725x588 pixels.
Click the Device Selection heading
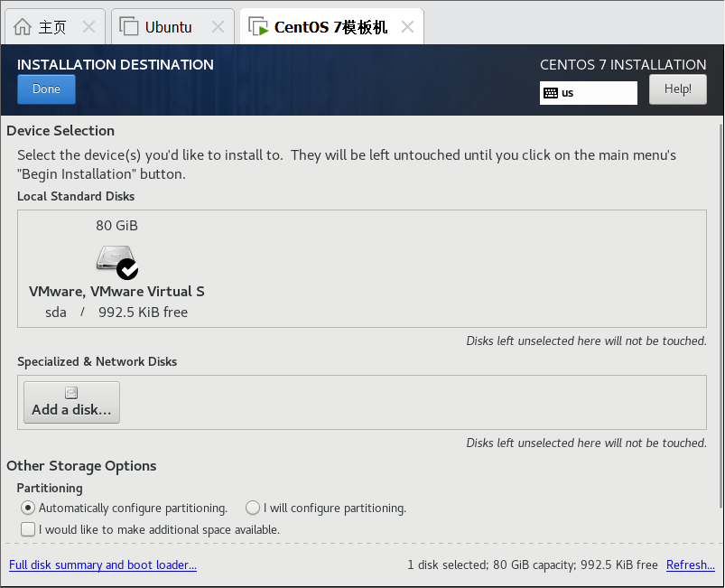pos(60,130)
